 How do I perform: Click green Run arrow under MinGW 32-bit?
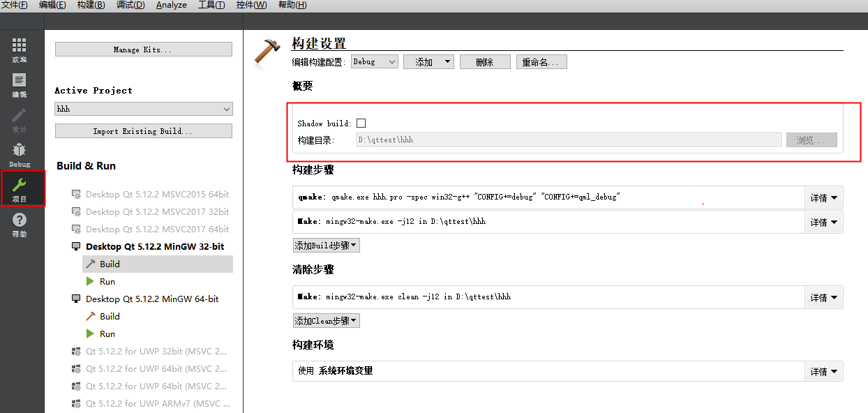coord(90,282)
